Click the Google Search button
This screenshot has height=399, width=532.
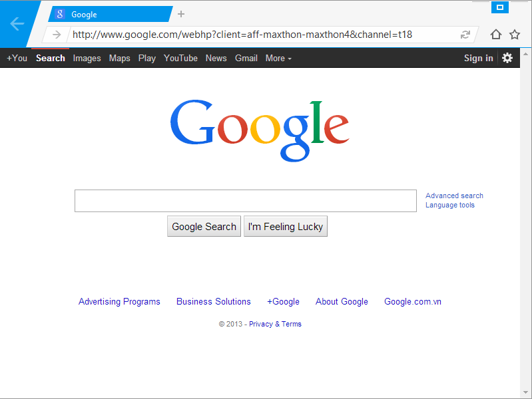point(204,226)
